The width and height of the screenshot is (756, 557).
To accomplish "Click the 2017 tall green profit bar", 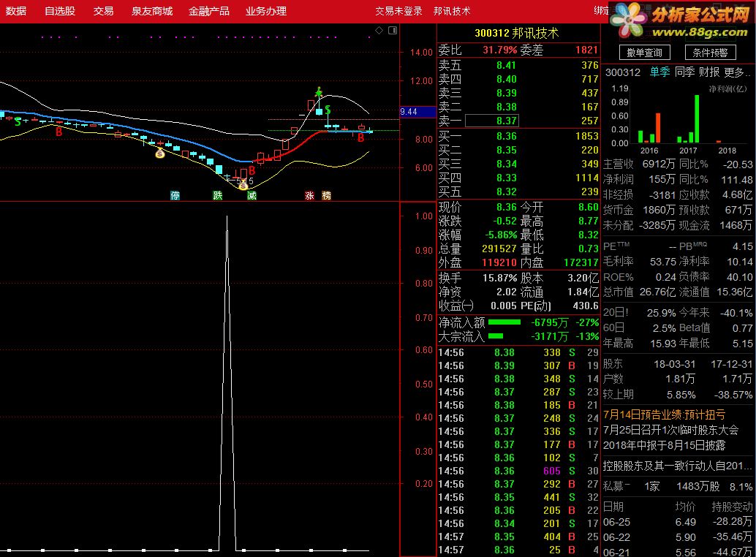I will [697, 118].
